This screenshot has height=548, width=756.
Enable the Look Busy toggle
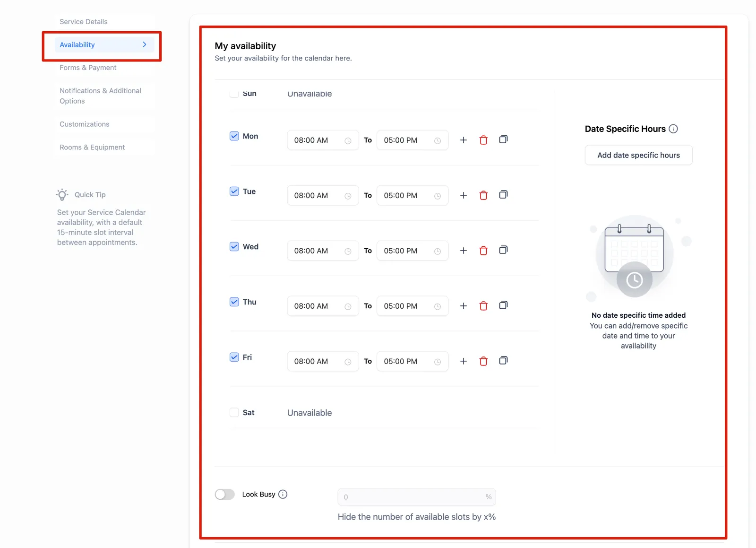[x=225, y=494]
